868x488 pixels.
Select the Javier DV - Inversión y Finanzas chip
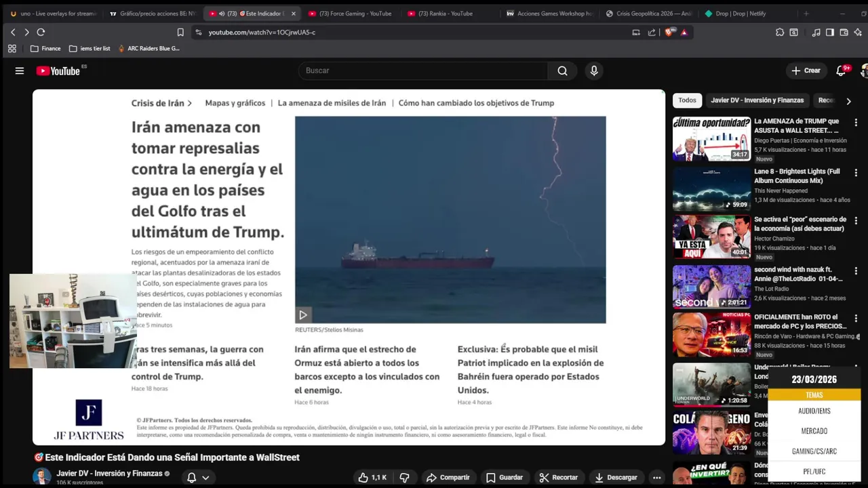click(757, 100)
